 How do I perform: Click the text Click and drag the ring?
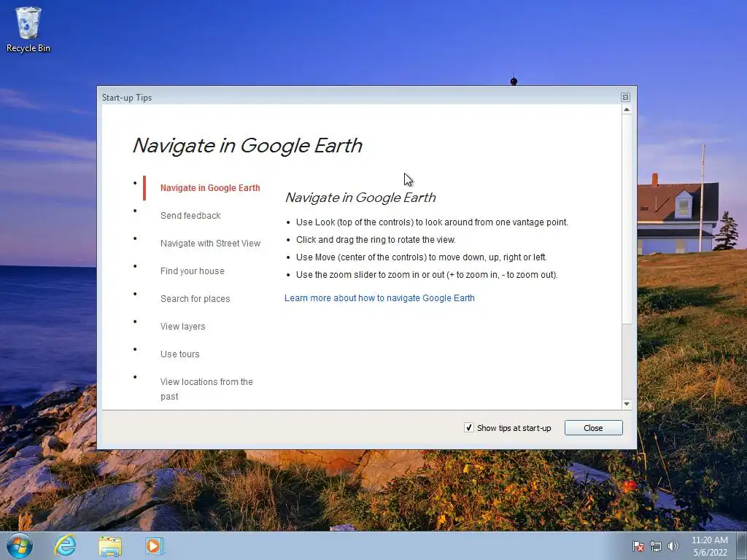[x=376, y=239]
